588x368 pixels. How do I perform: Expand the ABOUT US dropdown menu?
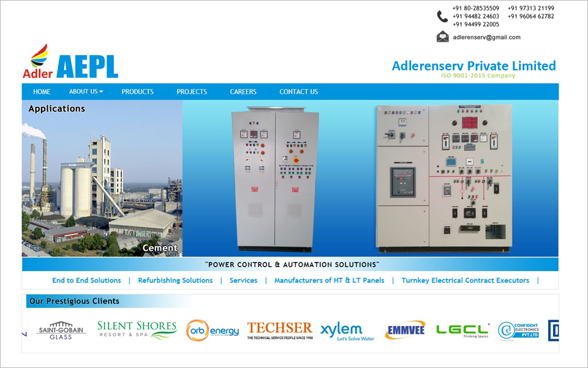tap(86, 91)
